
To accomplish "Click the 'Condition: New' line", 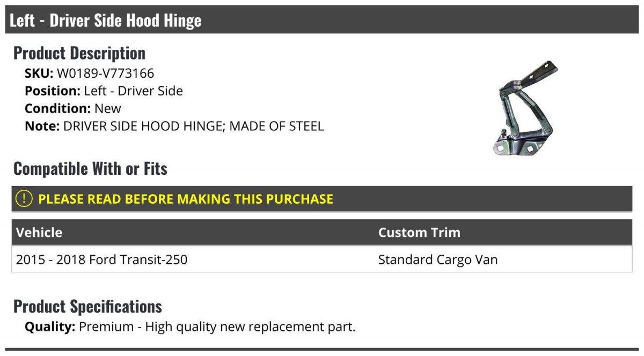I will 73,108.
